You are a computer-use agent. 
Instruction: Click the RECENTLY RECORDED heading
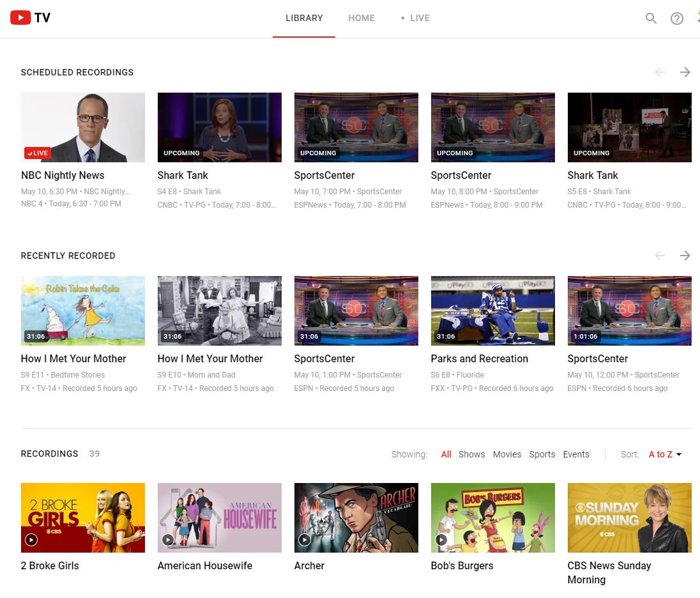point(68,256)
